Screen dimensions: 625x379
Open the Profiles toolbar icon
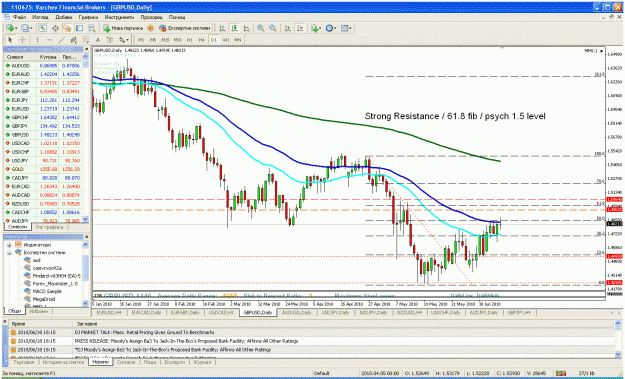(27, 28)
